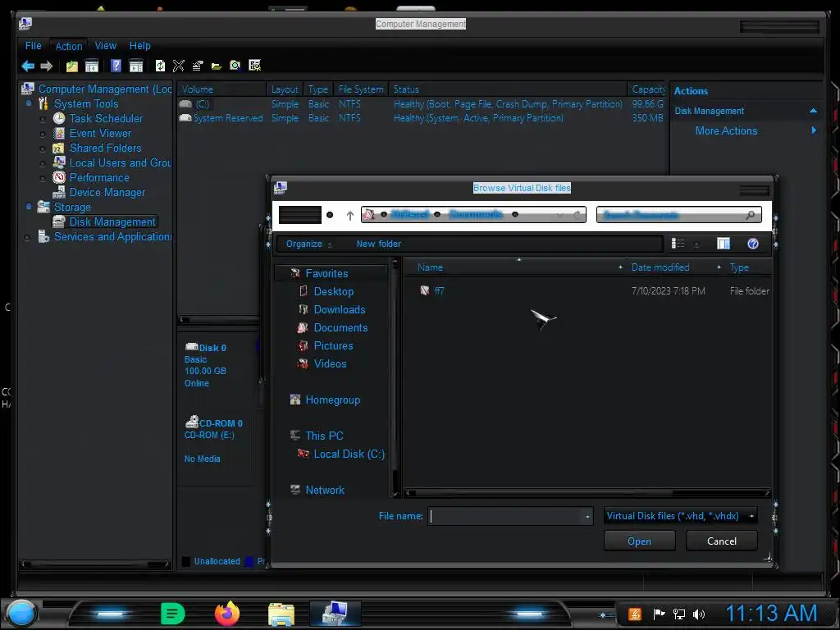Click the Delete X toolbar icon
The height and width of the screenshot is (630, 840).
[178, 66]
